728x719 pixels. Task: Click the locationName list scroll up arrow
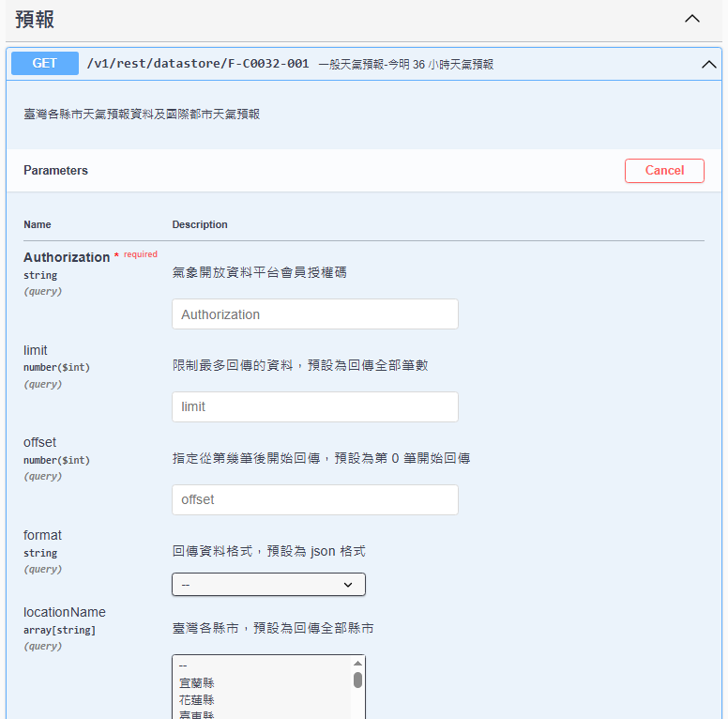357,664
